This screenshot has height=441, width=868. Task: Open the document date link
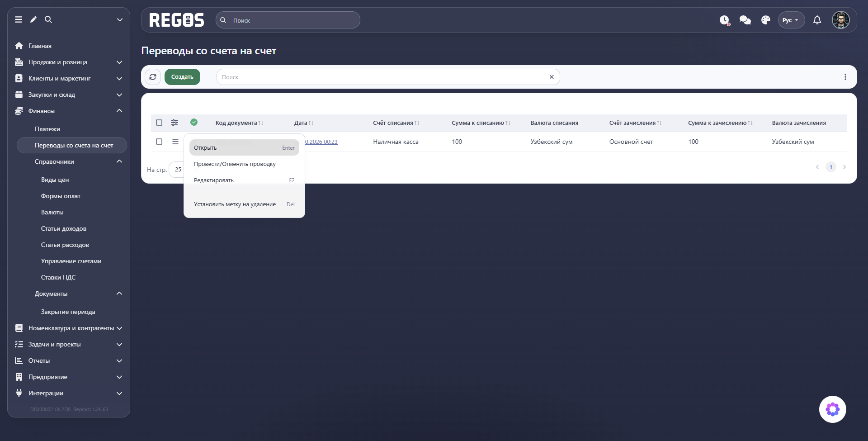321,142
